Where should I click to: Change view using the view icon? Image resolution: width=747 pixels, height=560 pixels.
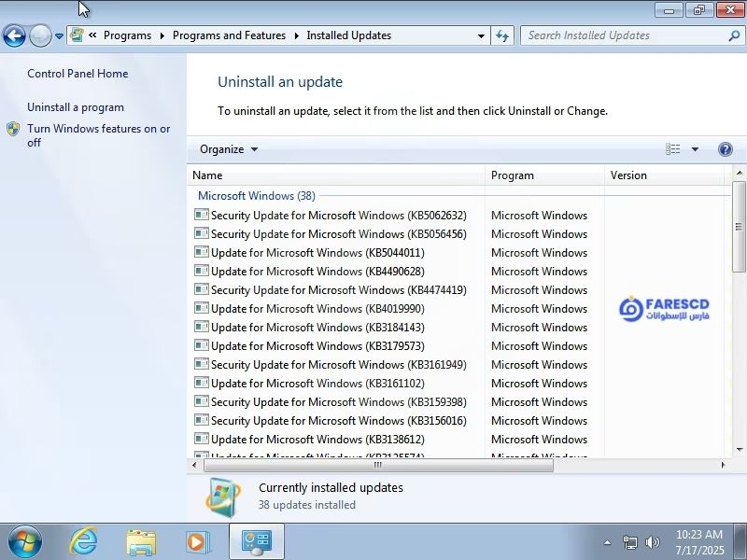672,149
